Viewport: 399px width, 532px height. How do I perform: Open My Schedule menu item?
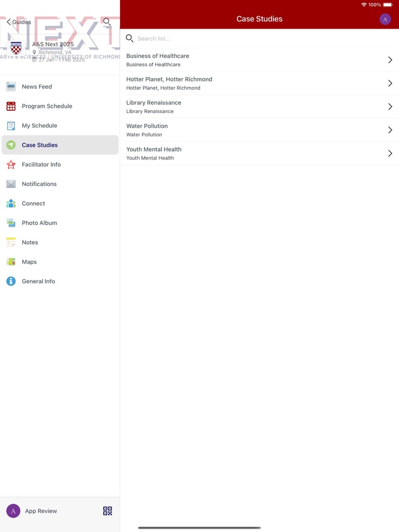(x=60, y=125)
